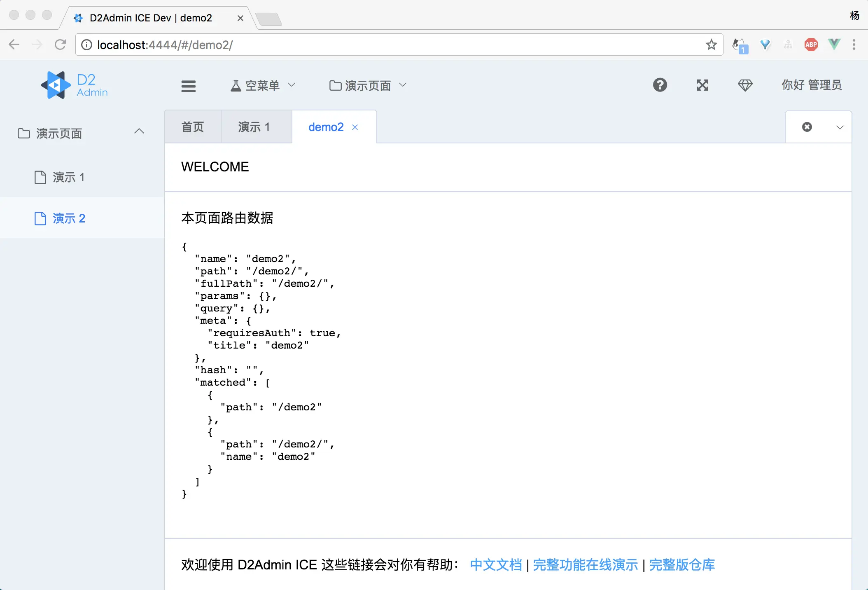
Task: Reload the page with refresh icon
Action: (x=61, y=44)
